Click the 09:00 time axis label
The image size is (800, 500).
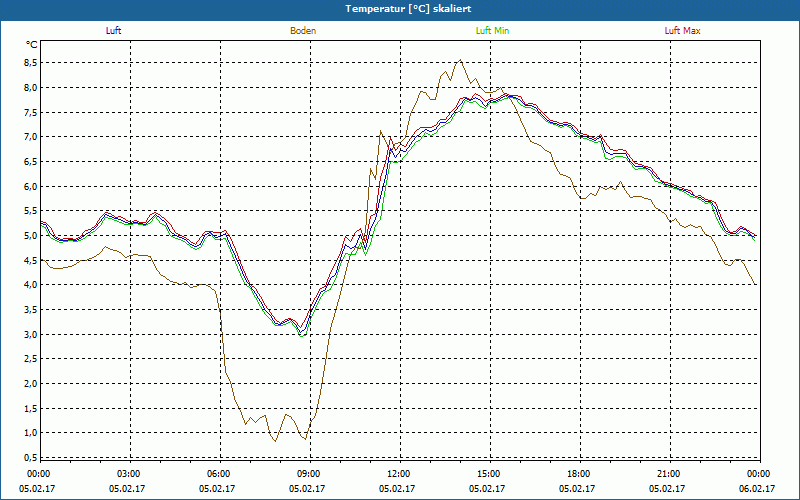point(310,474)
